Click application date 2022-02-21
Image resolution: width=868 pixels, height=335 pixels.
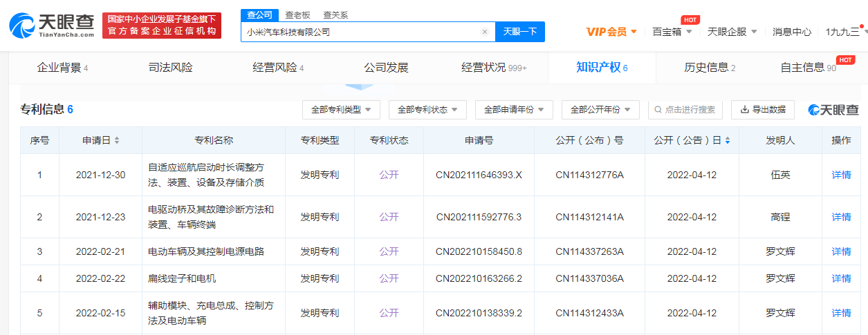(x=100, y=251)
